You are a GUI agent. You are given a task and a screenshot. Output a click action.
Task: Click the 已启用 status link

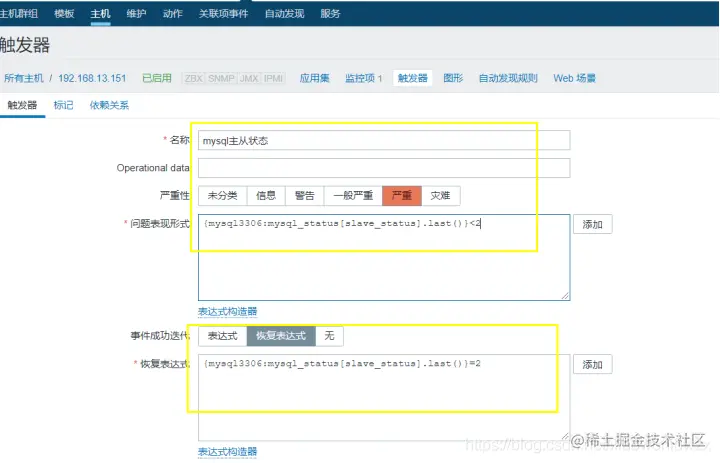coord(157,78)
